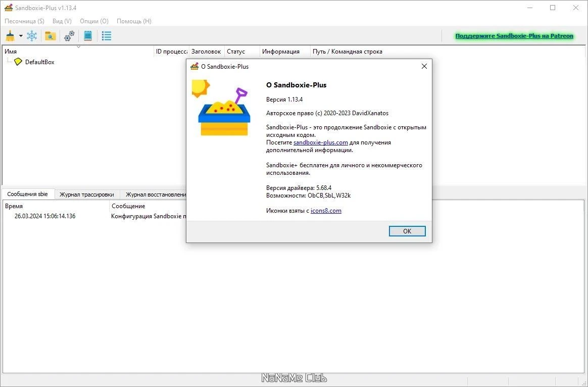The width and height of the screenshot is (588, 387).
Task: Open global settings gears toolbar icon
Action: [69, 36]
